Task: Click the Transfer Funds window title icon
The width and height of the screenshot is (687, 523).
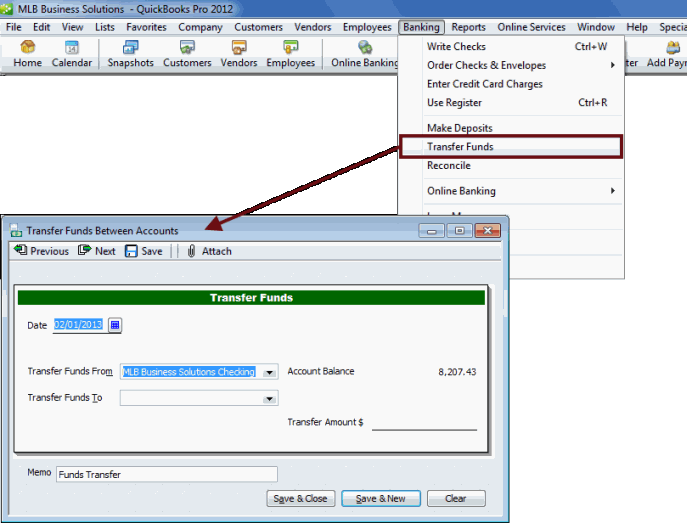Action: (x=16, y=230)
